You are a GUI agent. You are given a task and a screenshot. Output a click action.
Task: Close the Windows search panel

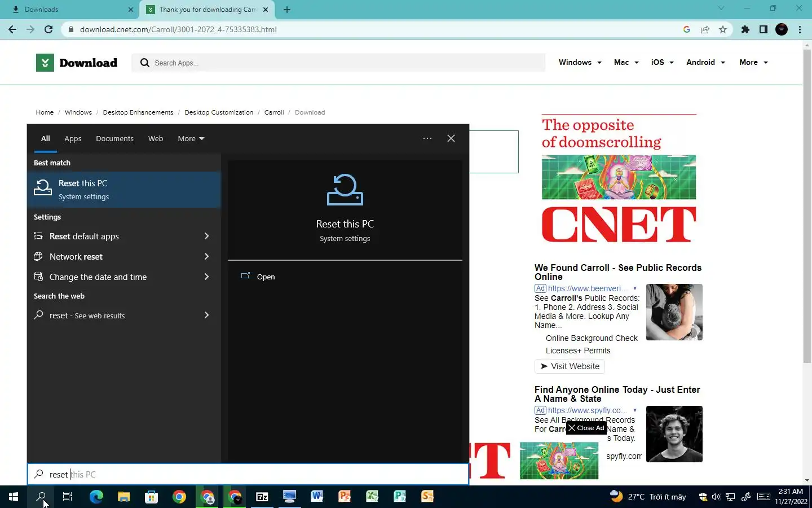(x=451, y=138)
